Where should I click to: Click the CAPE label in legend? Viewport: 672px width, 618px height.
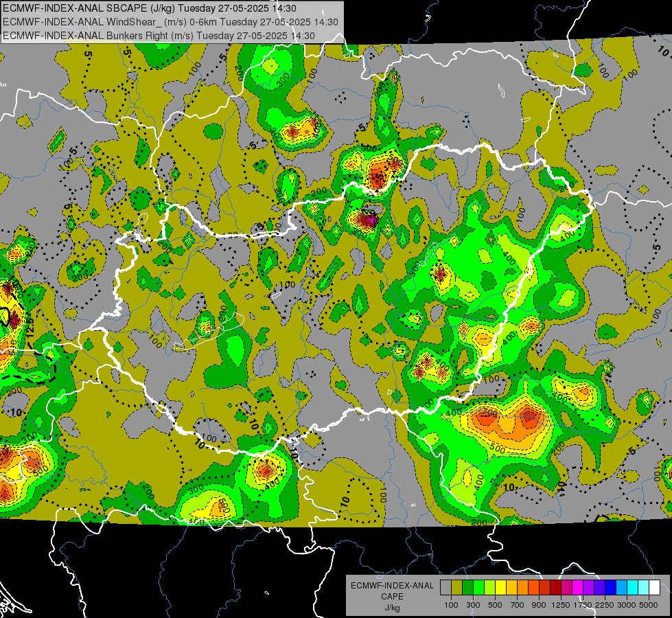pyautogui.click(x=392, y=597)
